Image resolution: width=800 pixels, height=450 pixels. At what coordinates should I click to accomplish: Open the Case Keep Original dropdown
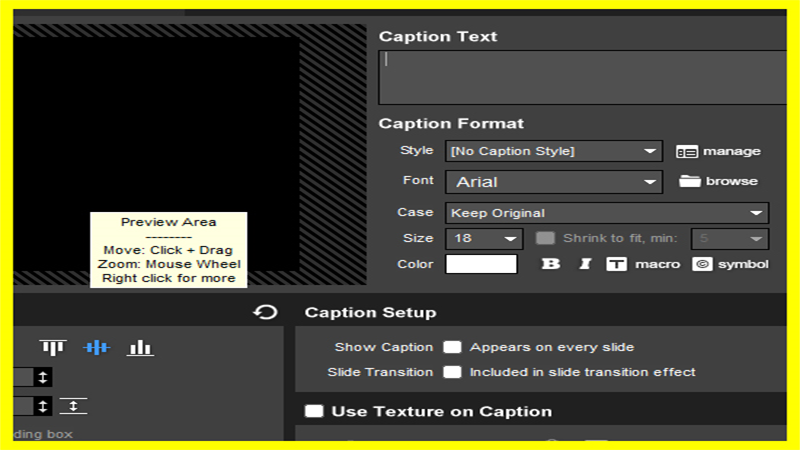(x=607, y=213)
